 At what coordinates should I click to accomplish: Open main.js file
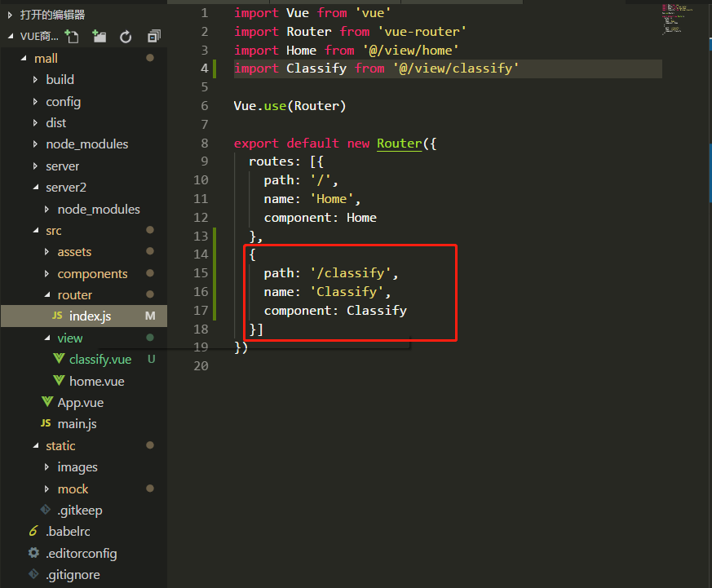coord(77,423)
